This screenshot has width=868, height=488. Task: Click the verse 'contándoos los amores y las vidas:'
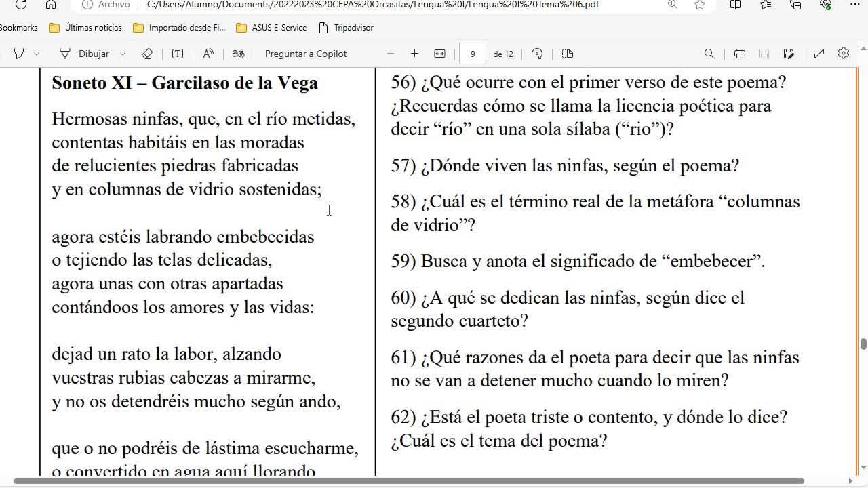tap(183, 308)
